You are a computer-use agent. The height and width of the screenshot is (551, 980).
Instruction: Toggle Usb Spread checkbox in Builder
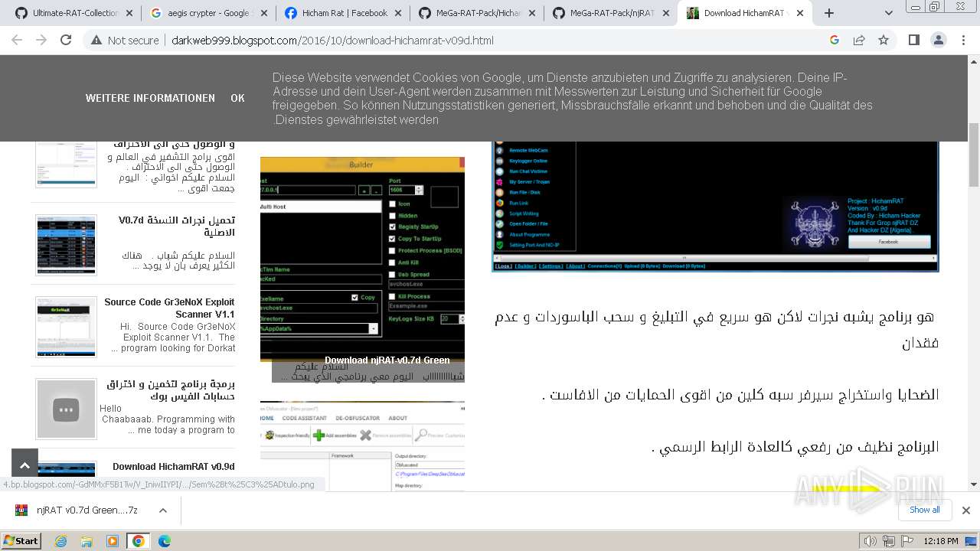point(393,274)
